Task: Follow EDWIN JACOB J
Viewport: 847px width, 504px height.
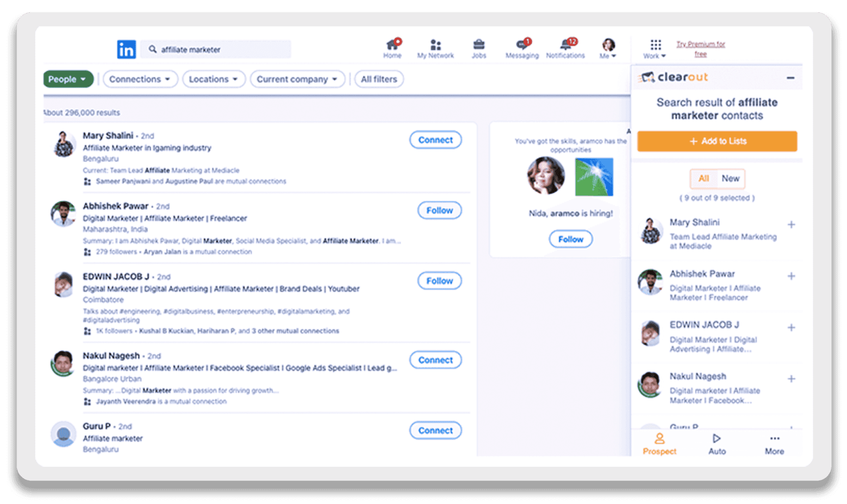Action: [439, 281]
